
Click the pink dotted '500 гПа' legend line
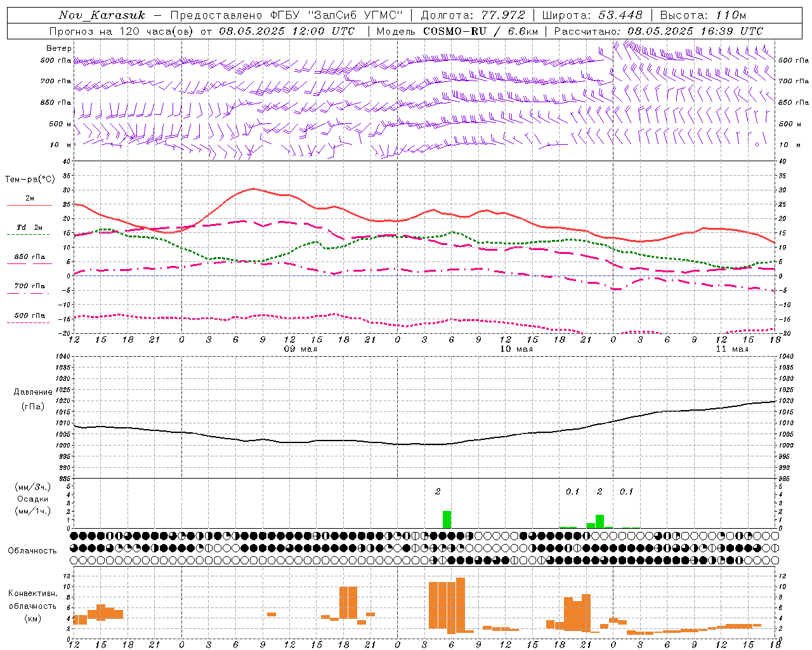tap(29, 323)
